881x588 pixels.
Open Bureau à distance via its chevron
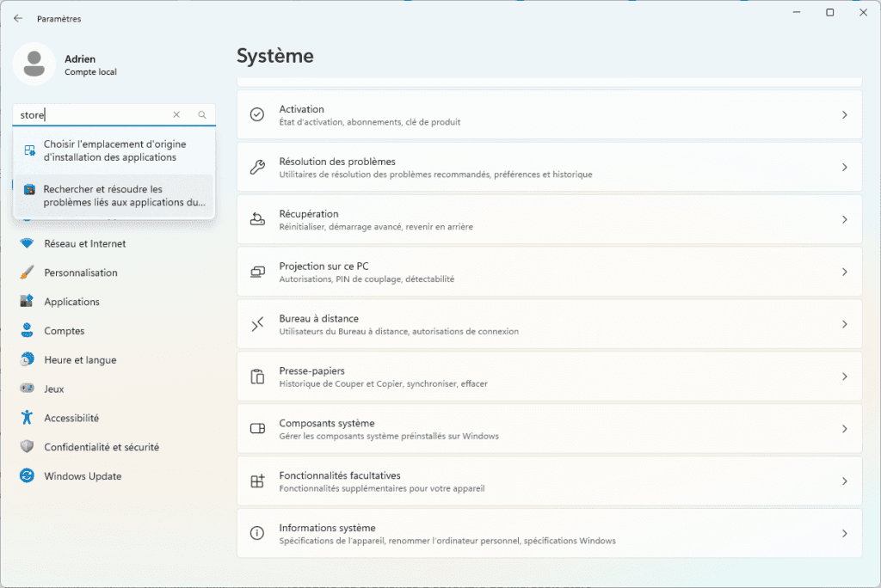[845, 324]
